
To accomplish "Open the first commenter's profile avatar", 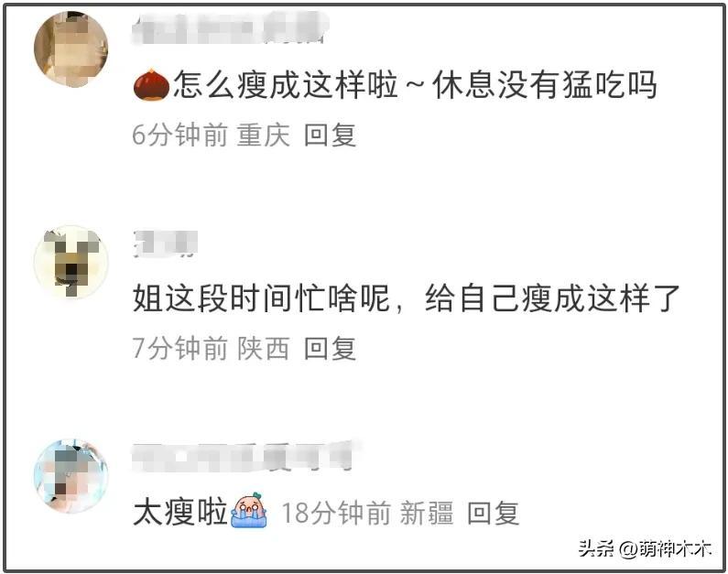I will tap(71, 49).
